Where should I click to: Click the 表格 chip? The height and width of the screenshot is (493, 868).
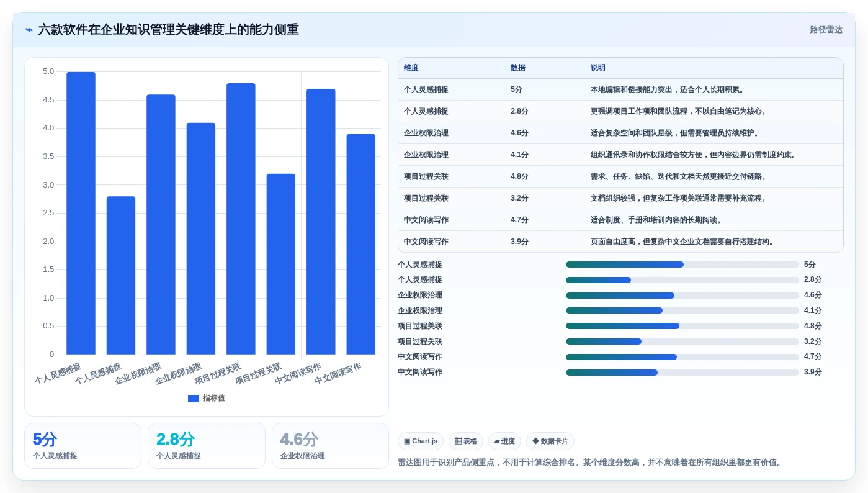click(466, 441)
